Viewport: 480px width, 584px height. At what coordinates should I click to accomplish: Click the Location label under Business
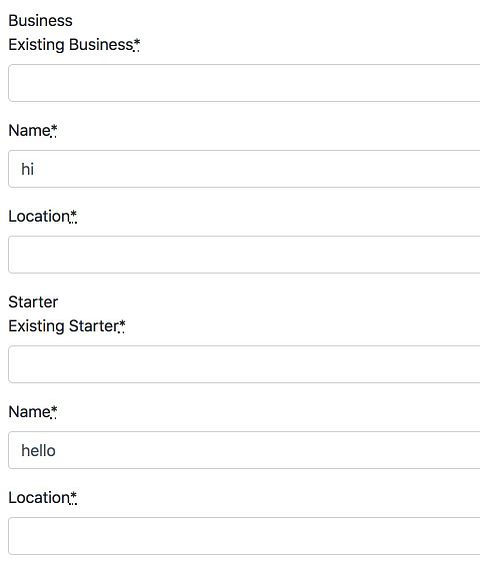(x=39, y=216)
